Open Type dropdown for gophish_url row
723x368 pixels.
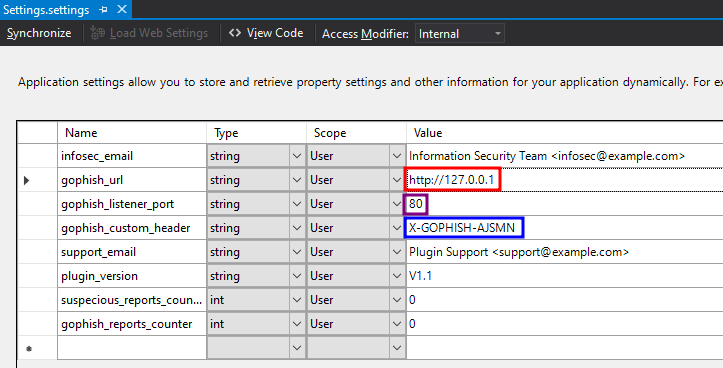[x=297, y=180]
